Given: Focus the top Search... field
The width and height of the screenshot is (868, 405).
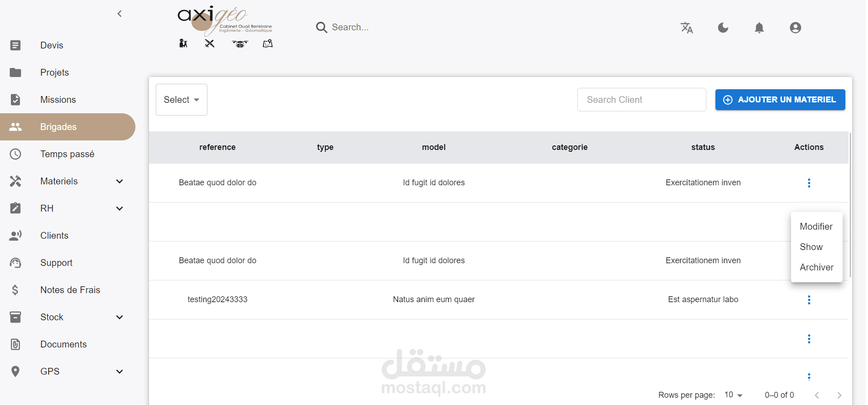Looking at the screenshot, I should 350,28.
